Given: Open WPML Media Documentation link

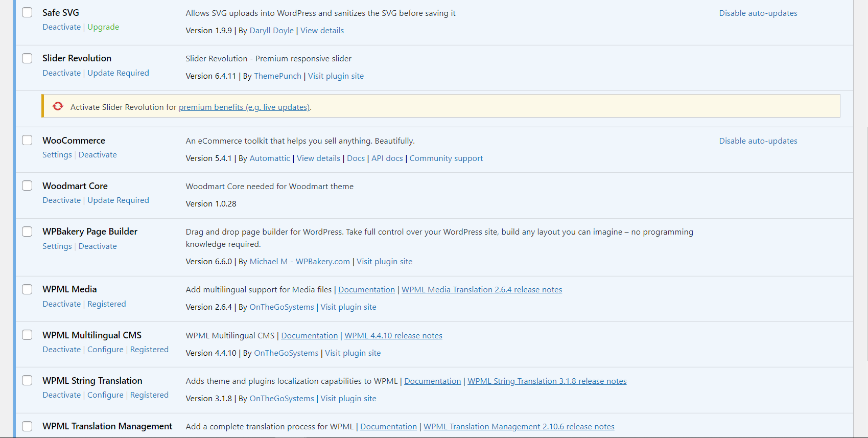Looking at the screenshot, I should tap(366, 290).
